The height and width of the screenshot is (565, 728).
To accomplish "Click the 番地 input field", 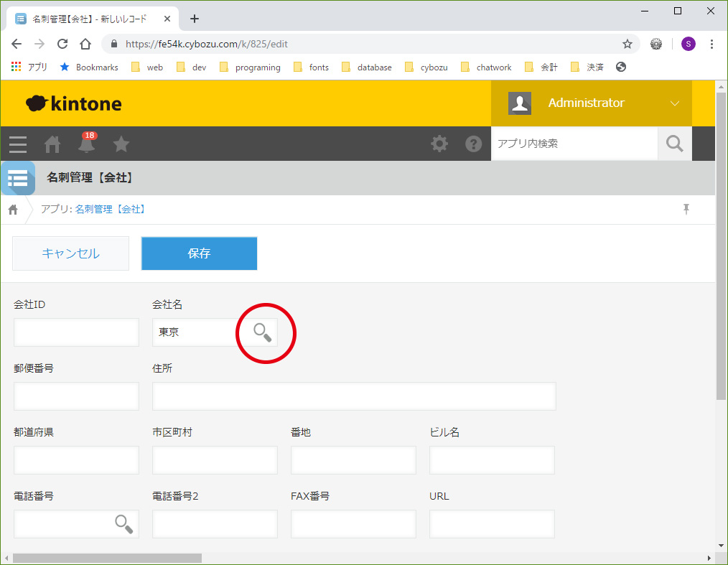I will click(x=353, y=460).
